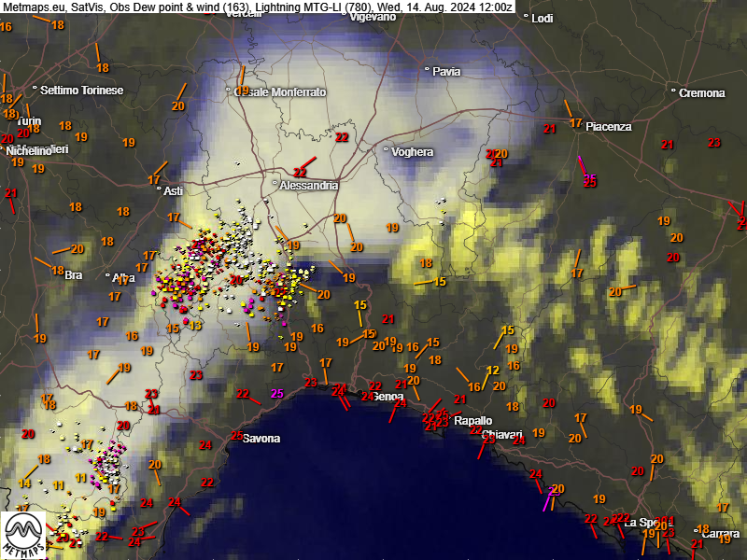The width and height of the screenshot is (747, 560).
Task: Click the city marker dot beside Cremona
Action: pos(673,91)
